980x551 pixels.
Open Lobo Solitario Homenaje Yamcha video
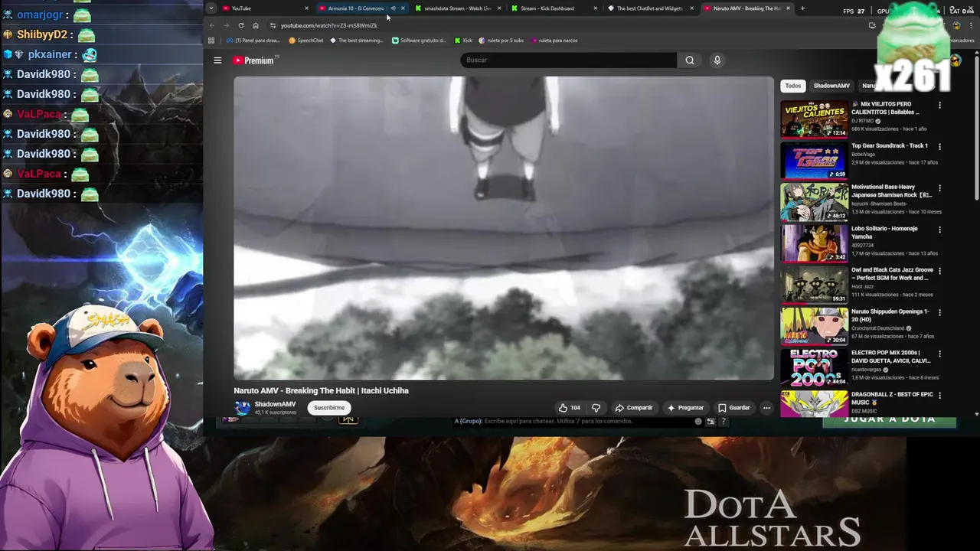click(814, 243)
